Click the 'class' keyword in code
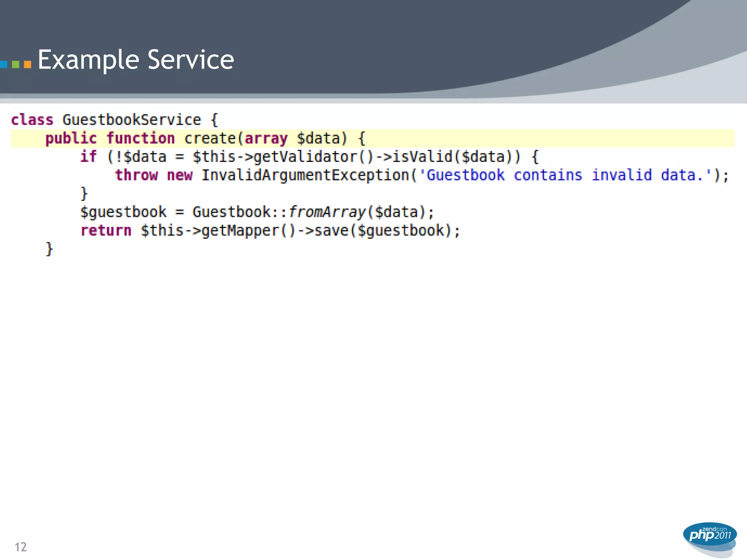747x560 pixels. coord(32,120)
